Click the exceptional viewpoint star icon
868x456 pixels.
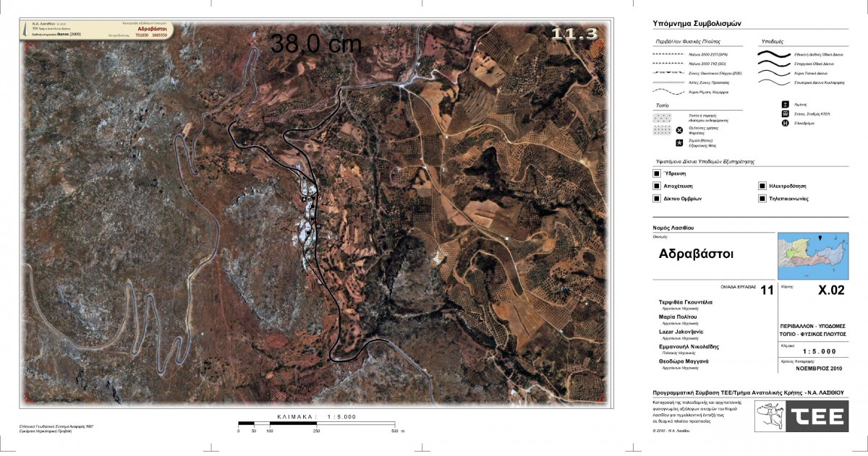(x=679, y=144)
